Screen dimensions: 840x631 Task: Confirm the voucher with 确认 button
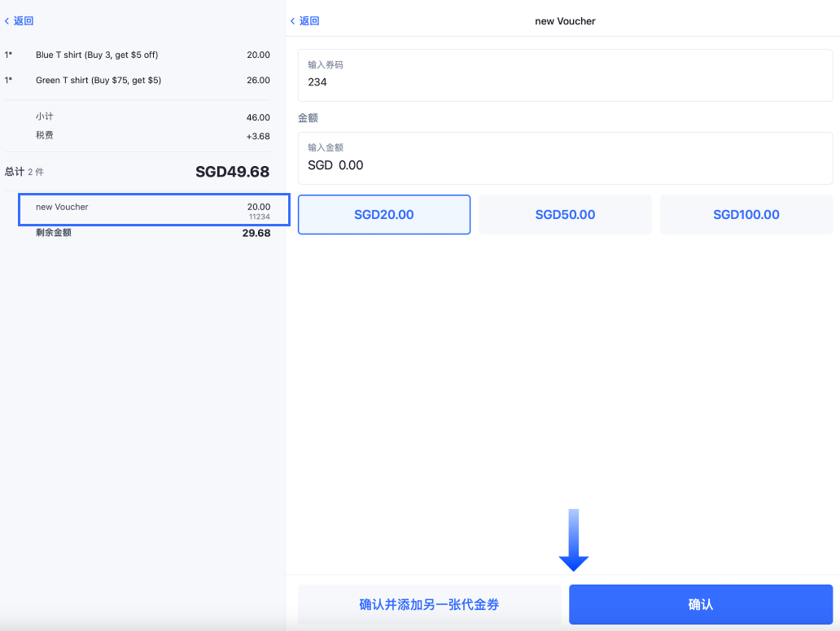(701, 605)
